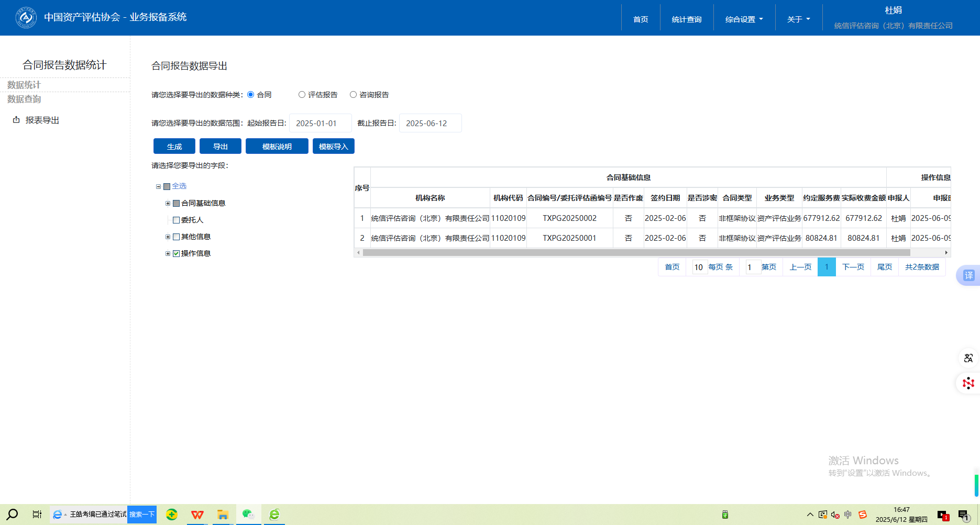The height and width of the screenshot is (525, 980).
Task: Open WPS Office from the taskbar
Action: [197, 515]
